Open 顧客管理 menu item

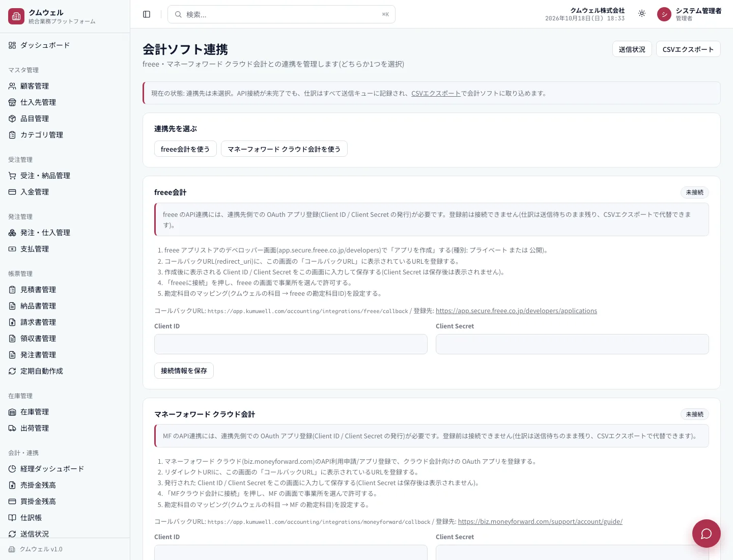pos(65,86)
